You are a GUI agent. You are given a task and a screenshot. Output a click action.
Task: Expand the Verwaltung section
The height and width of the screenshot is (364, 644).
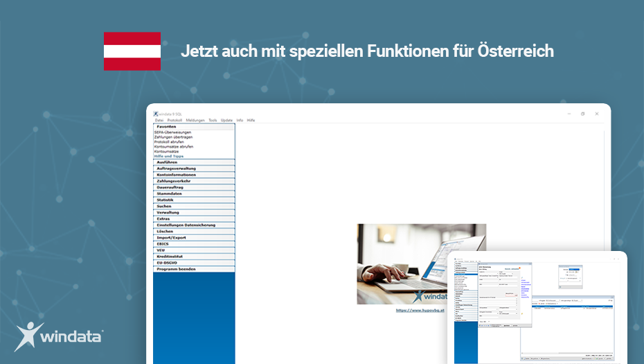tap(194, 212)
